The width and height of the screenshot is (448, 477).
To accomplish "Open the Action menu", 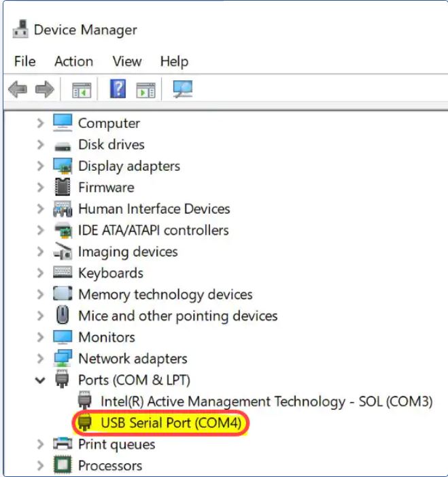I will [74, 61].
